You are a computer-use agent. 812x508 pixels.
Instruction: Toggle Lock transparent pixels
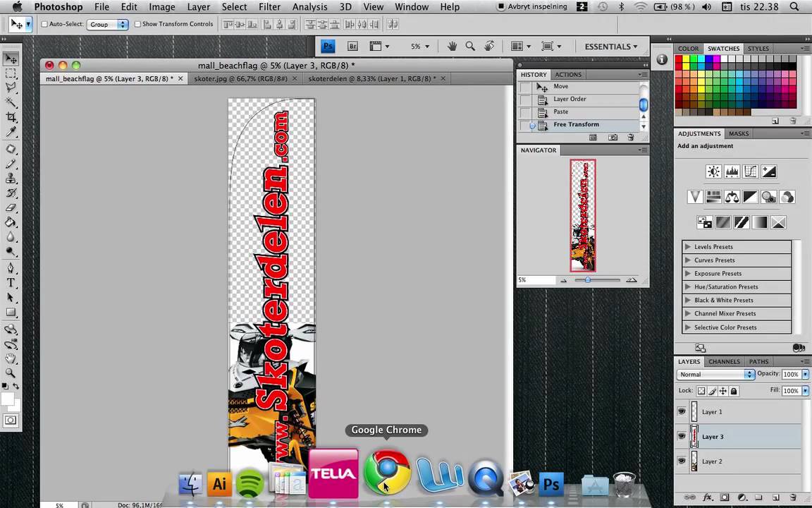coord(701,391)
